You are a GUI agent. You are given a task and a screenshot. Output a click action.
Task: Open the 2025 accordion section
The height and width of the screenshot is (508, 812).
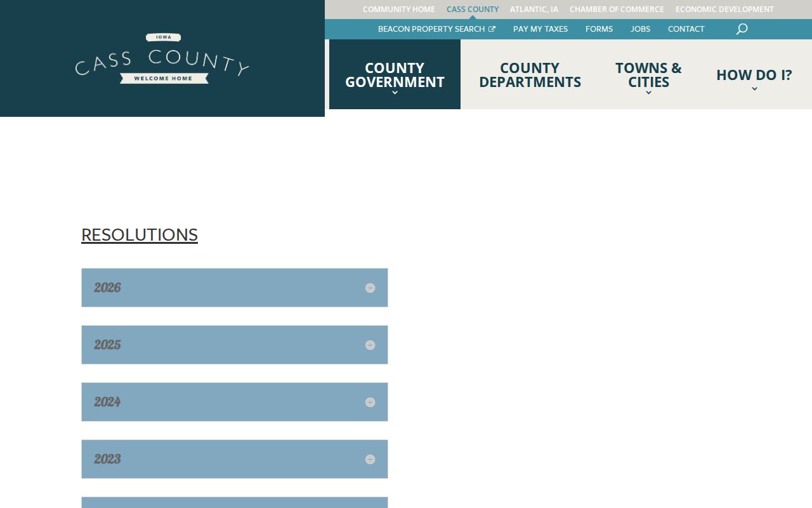pos(235,345)
